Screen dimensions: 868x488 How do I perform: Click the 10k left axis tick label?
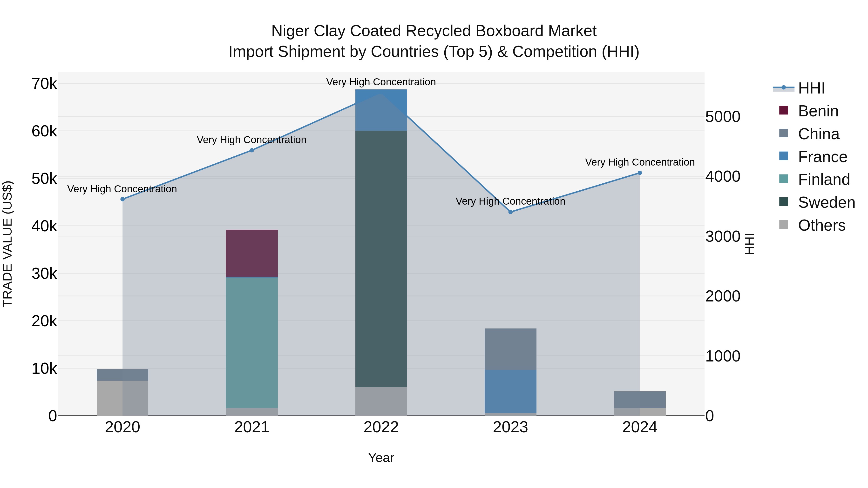tap(44, 369)
